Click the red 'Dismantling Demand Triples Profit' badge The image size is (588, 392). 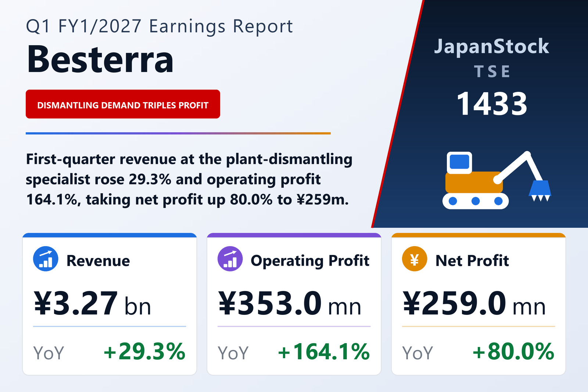123,104
